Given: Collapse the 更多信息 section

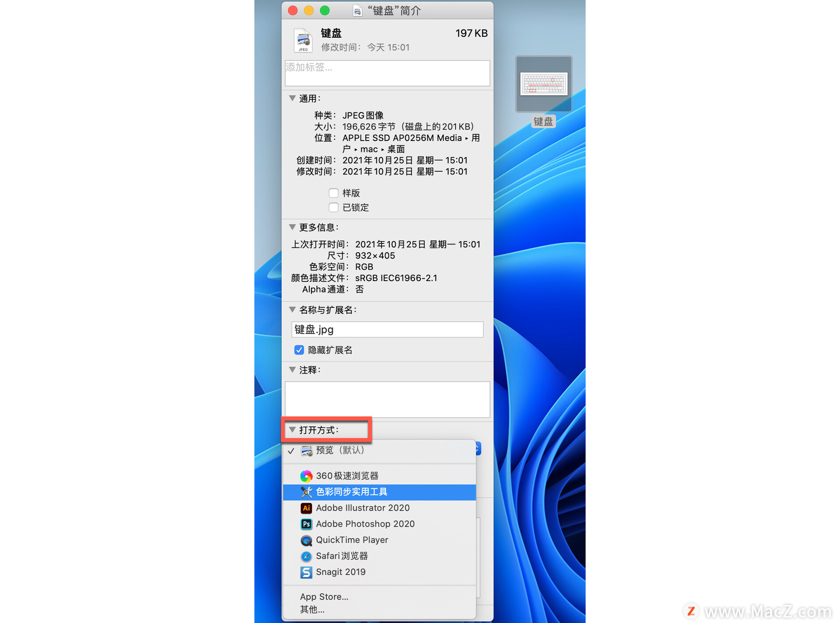Looking at the screenshot, I should tap(292, 227).
